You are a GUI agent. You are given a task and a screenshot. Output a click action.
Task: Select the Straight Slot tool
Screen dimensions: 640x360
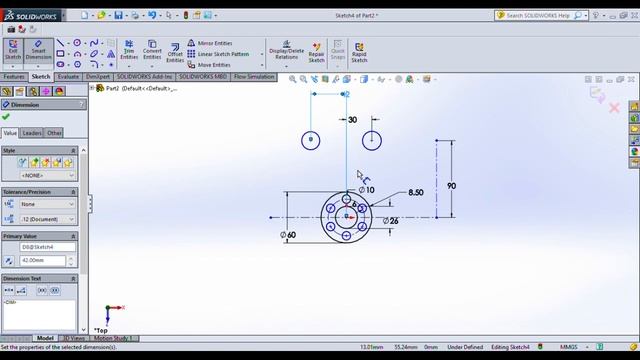(x=60, y=64)
